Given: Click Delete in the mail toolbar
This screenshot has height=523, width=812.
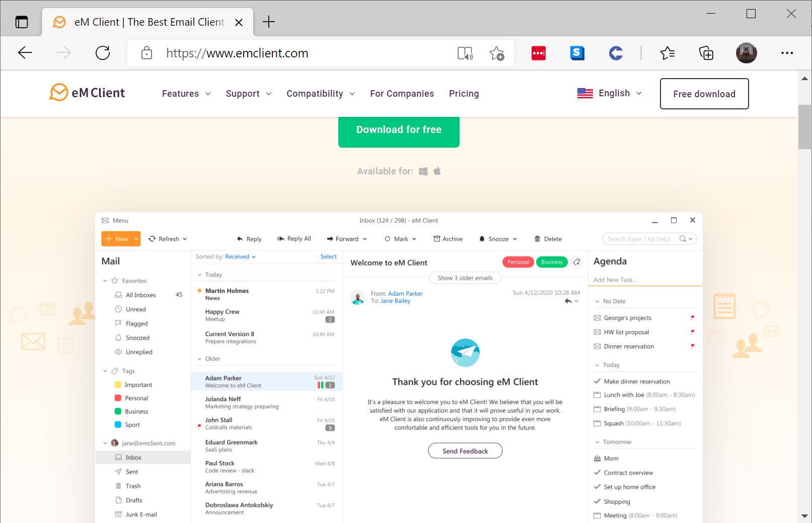Looking at the screenshot, I should coord(548,239).
